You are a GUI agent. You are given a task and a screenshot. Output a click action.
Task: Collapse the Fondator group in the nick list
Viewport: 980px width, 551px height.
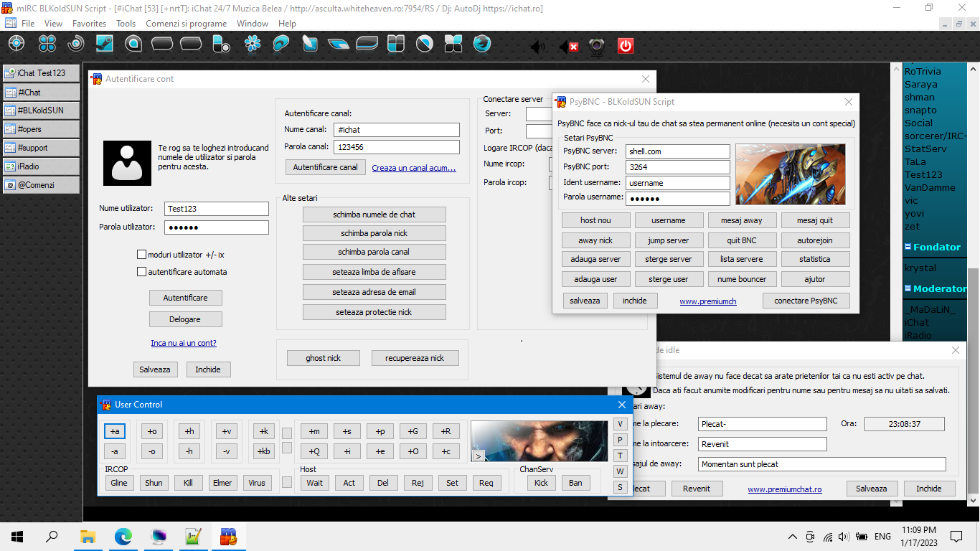[908, 247]
